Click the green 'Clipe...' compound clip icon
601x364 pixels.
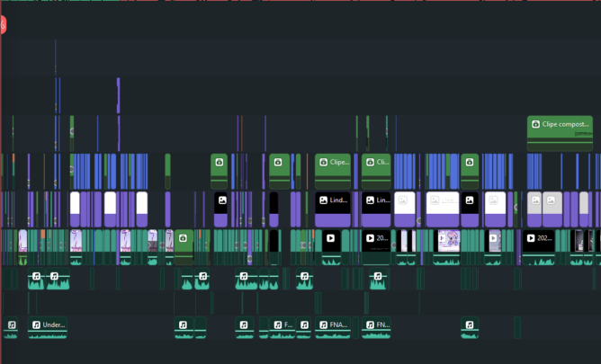coord(323,163)
